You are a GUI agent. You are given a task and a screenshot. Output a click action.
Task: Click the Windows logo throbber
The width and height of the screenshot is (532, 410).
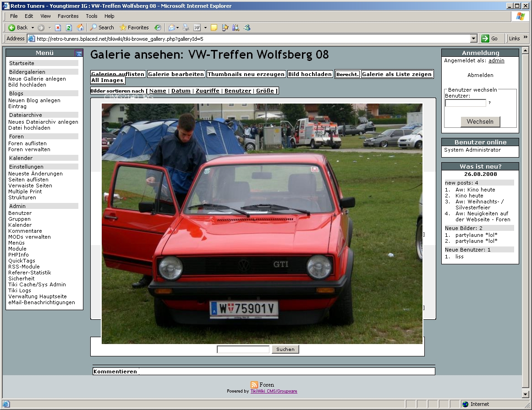click(521, 16)
